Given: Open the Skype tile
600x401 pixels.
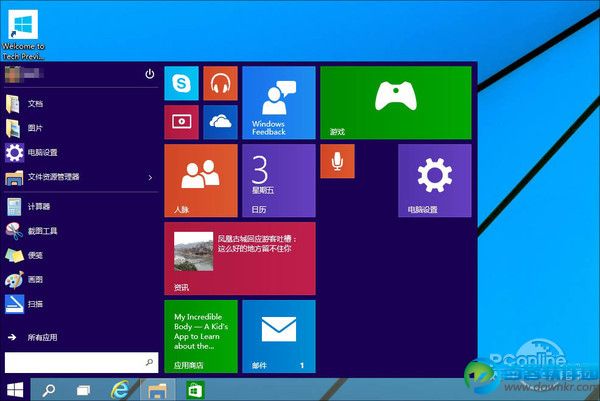Looking at the screenshot, I should coord(181,84).
